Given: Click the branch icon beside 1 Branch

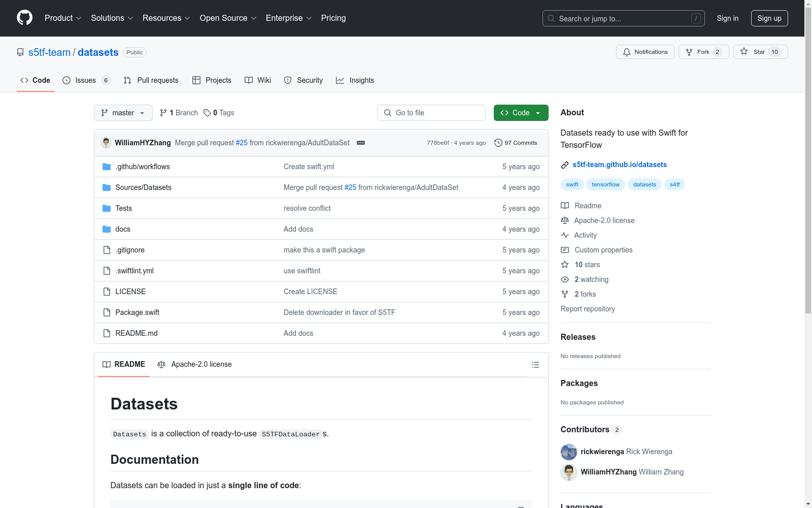Looking at the screenshot, I should (163, 113).
